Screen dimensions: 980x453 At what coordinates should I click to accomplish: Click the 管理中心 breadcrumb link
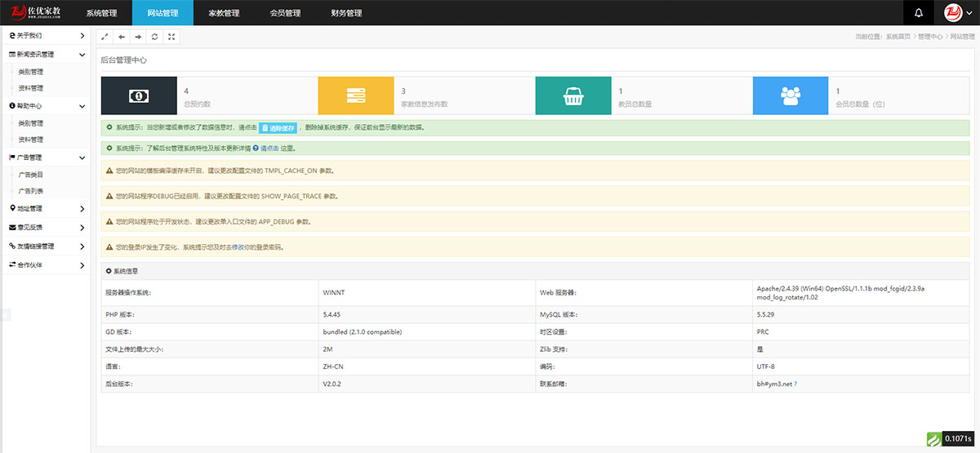[x=930, y=37]
